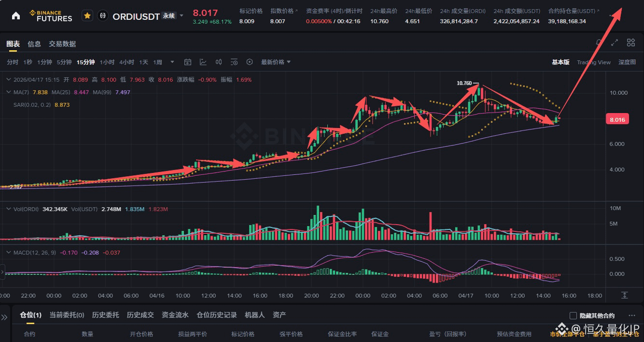Click the ORDI coin icon
This screenshot has height=342, width=644.
(102, 15)
